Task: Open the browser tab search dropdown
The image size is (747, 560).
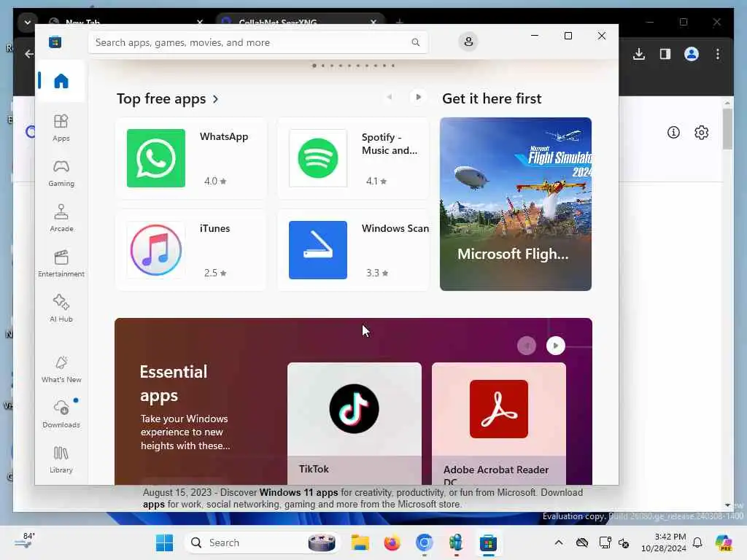Action: point(28,22)
